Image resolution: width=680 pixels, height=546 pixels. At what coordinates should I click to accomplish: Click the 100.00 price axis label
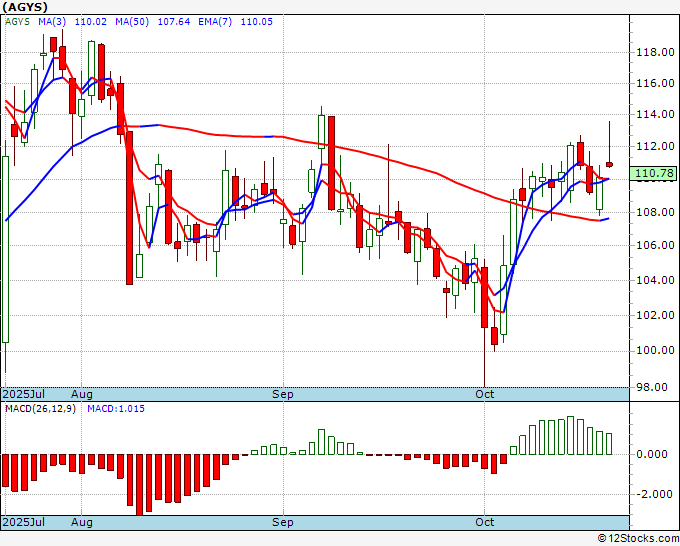(x=655, y=350)
